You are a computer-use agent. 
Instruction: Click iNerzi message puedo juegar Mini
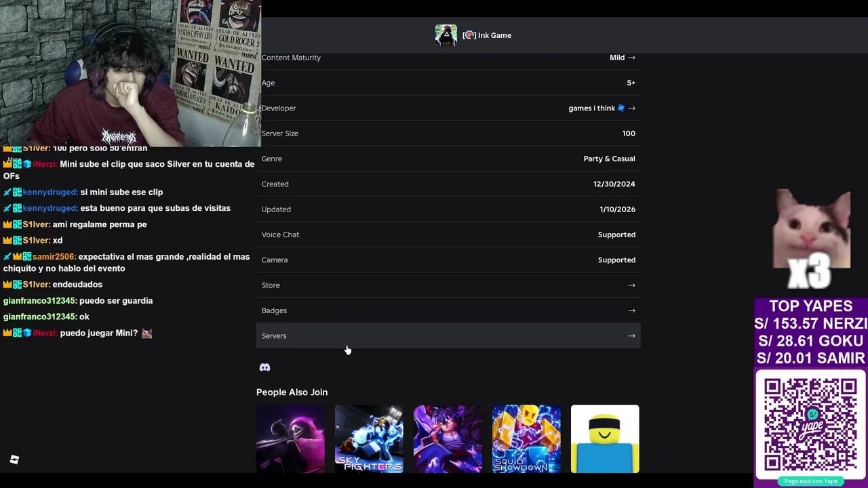99,333
